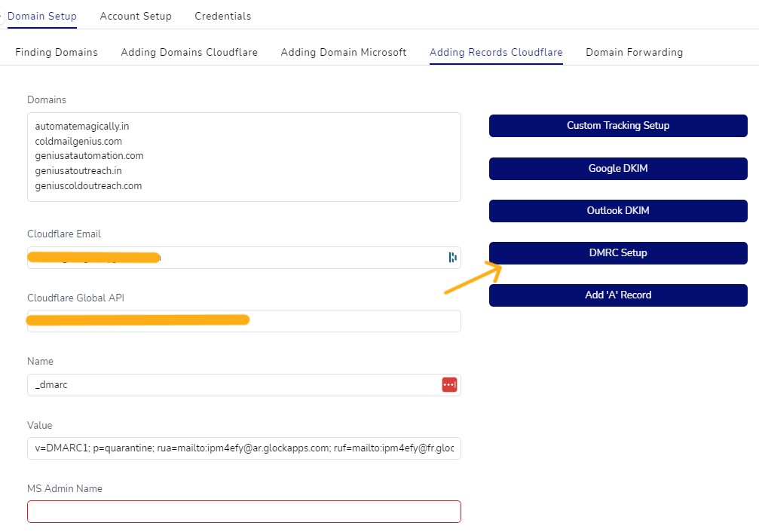The height and width of the screenshot is (532, 759).
Task: Click the password manager icon in Cloudflare Email field
Action: (452, 258)
